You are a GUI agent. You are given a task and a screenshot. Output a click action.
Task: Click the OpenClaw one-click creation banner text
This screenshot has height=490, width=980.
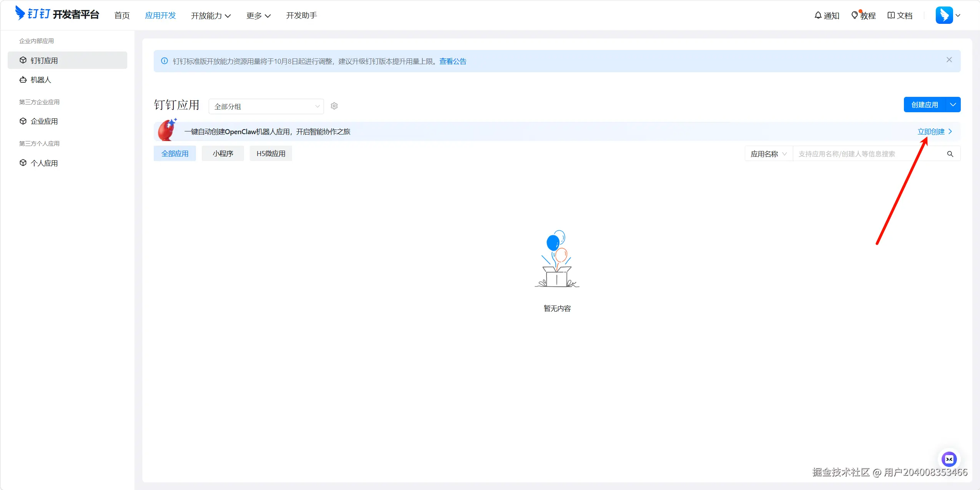point(267,132)
